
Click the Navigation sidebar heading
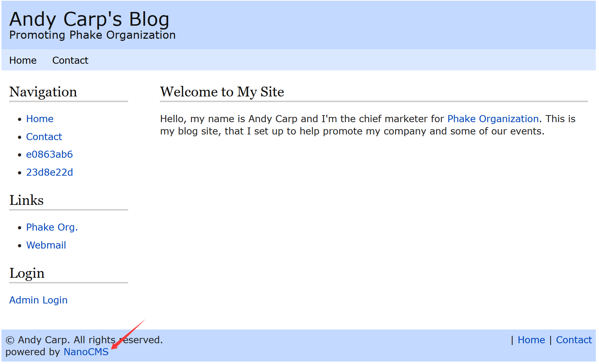pyautogui.click(x=43, y=92)
